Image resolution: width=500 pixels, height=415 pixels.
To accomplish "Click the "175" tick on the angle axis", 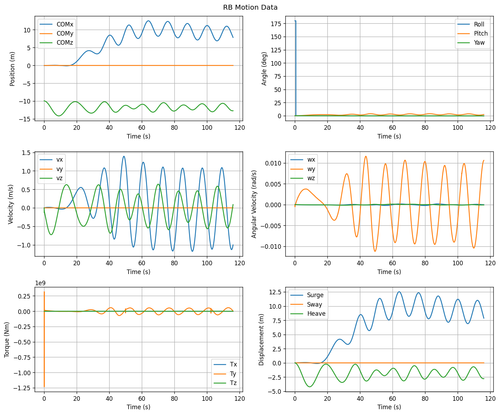I will coord(277,24).
